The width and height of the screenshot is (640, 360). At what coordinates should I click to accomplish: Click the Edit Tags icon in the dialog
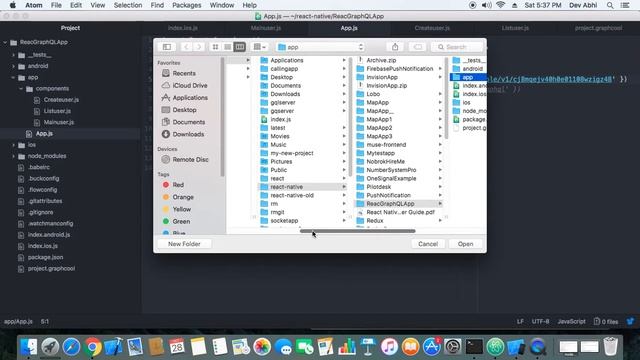(418, 47)
